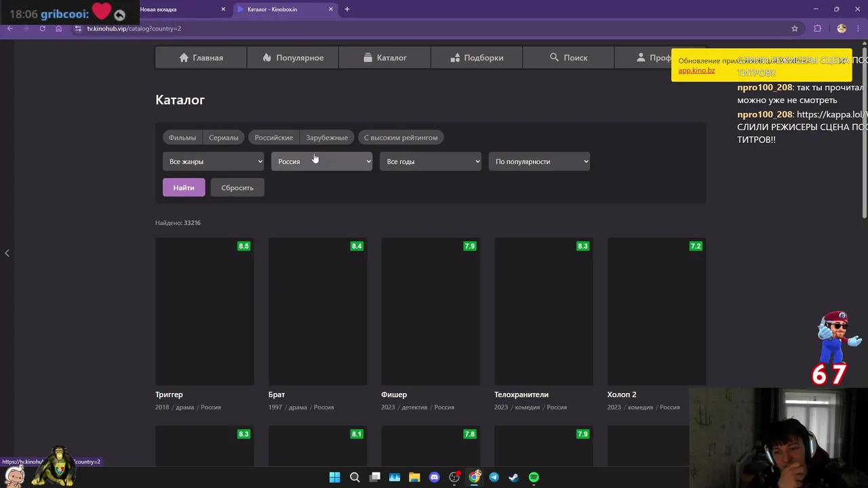Click the side panel left arrow
Image resolution: width=868 pixels, height=488 pixels.
click(x=7, y=253)
